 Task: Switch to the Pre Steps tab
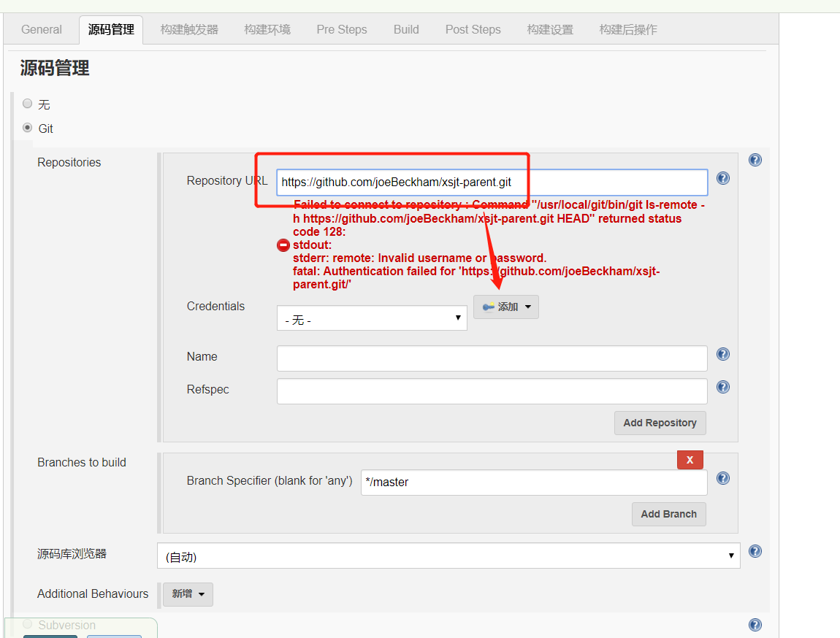pyautogui.click(x=341, y=29)
